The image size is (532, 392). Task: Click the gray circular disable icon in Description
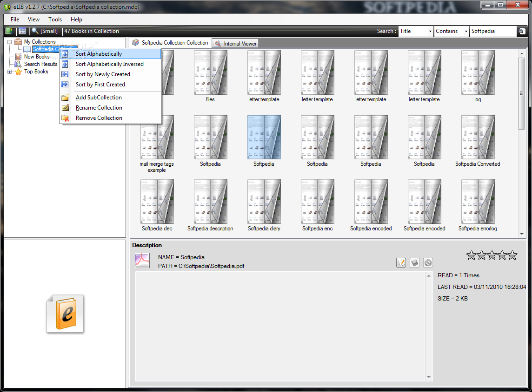pyautogui.click(x=428, y=262)
